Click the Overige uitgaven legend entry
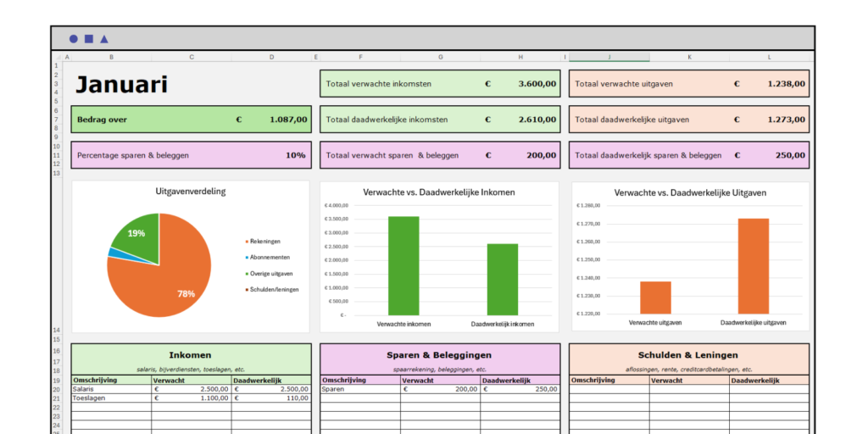The width and height of the screenshot is (868, 434). [269, 274]
